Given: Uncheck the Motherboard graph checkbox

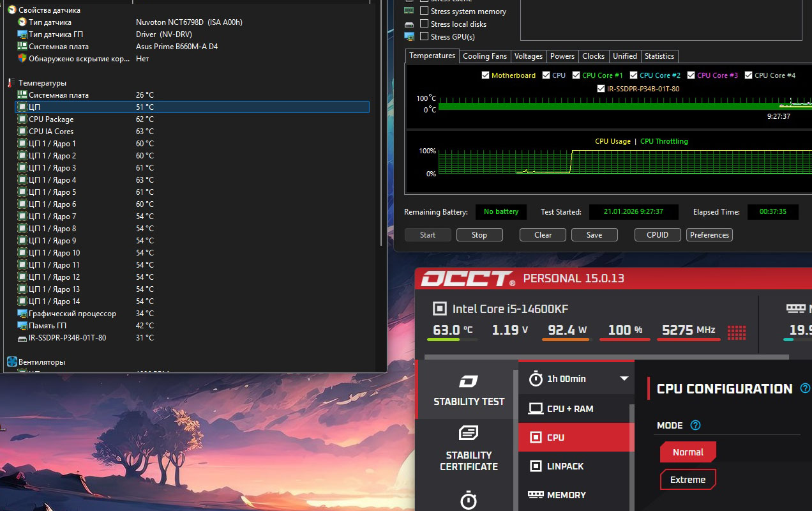Looking at the screenshot, I should (485, 75).
